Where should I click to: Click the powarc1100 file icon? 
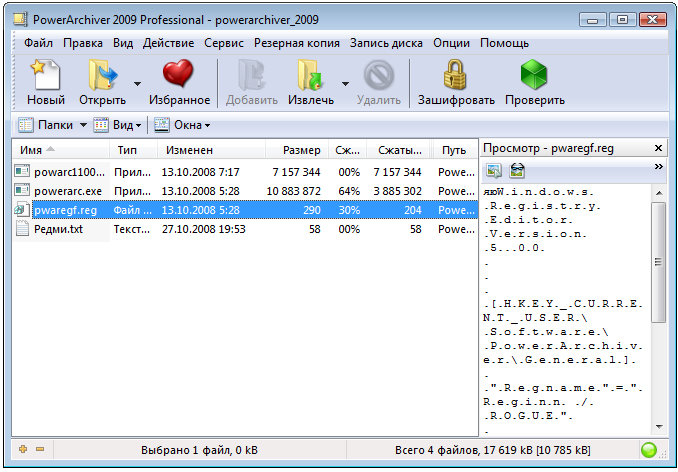[x=22, y=172]
